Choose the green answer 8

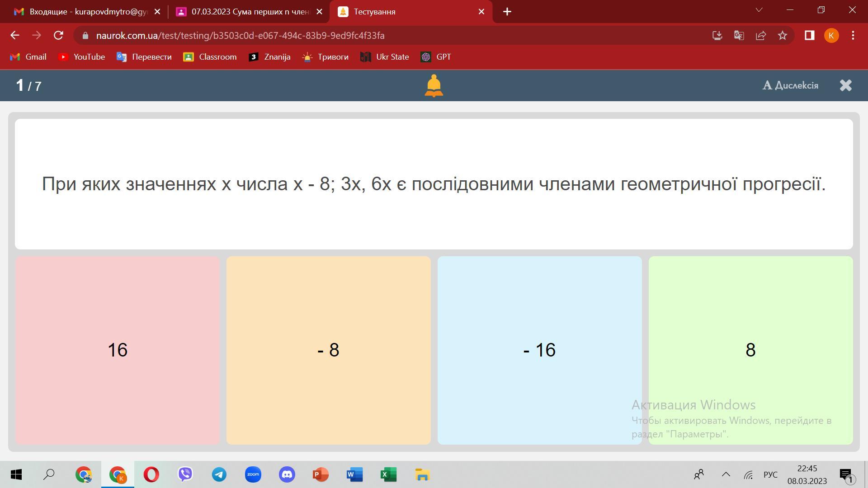750,350
